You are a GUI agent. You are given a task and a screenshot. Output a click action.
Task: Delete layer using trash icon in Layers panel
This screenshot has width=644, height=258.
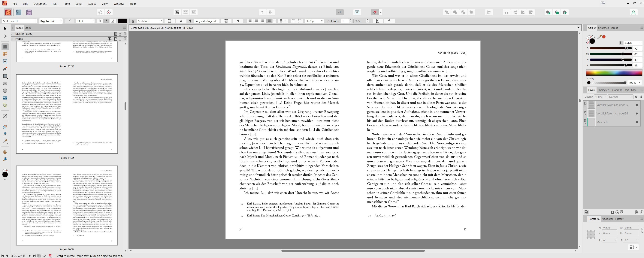pos(642,212)
